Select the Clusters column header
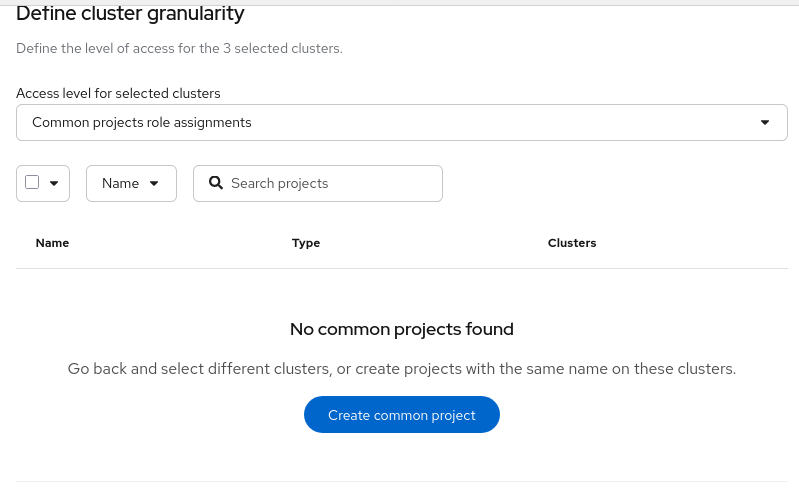799x502 pixels. pyautogui.click(x=572, y=243)
